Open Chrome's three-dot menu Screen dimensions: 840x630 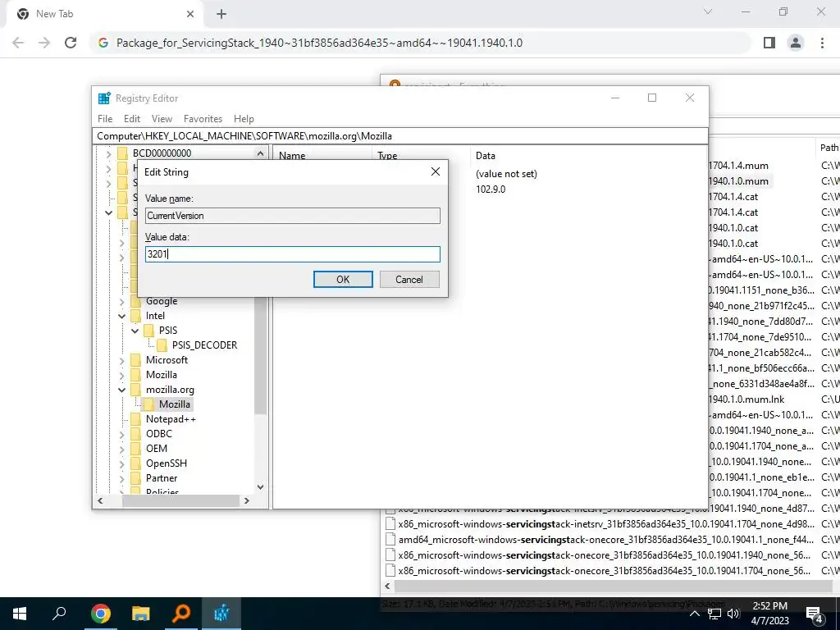click(822, 43)
